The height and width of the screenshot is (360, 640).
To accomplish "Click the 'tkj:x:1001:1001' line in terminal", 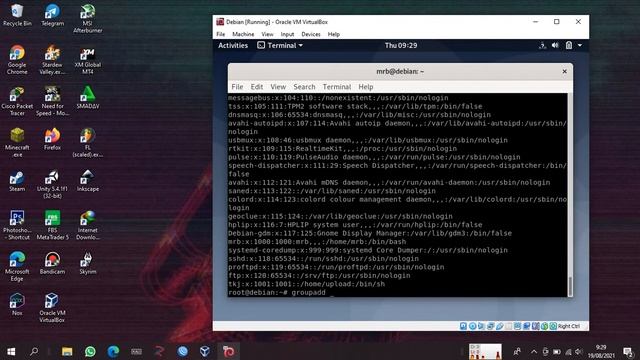I will pos(307,284).
